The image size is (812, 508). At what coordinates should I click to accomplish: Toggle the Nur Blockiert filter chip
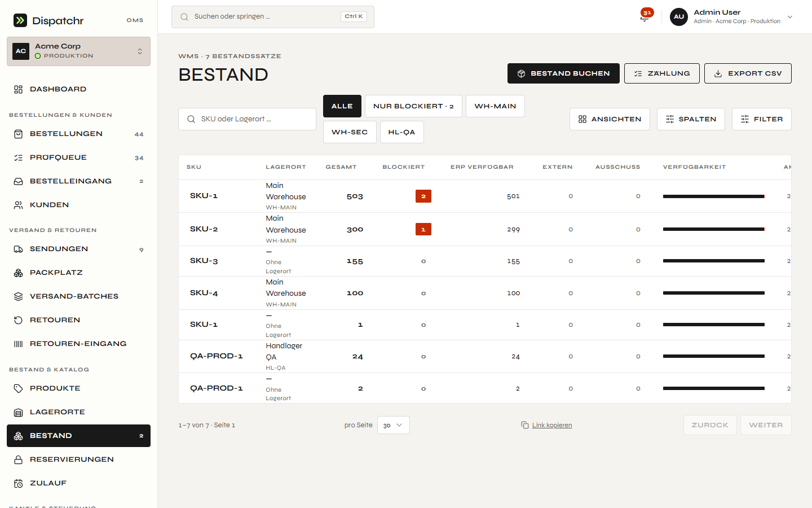click(413, 106)
